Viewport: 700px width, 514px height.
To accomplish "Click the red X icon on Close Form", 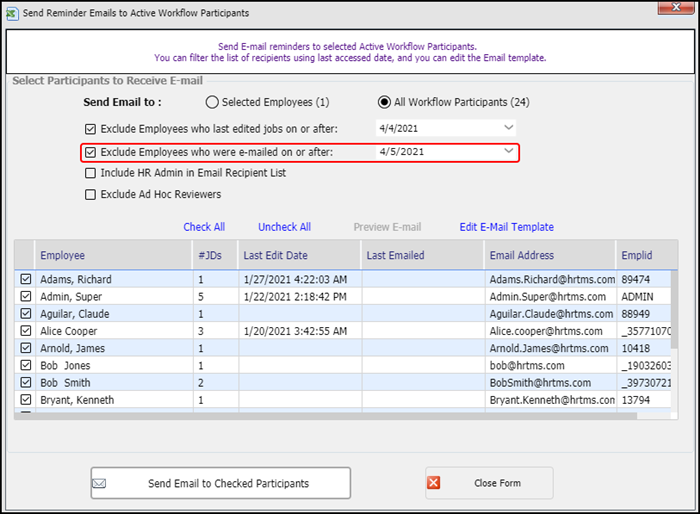I will coord(435,483).
